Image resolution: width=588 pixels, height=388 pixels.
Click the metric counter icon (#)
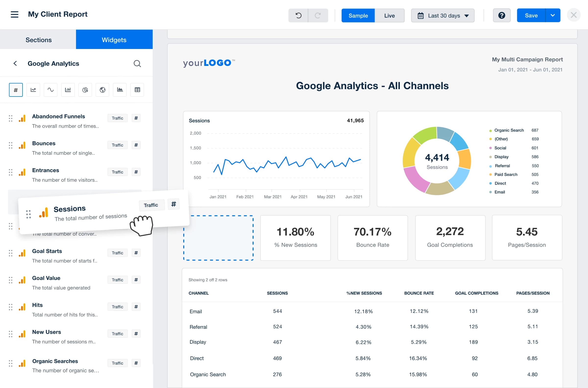click(x=16, y=90)
